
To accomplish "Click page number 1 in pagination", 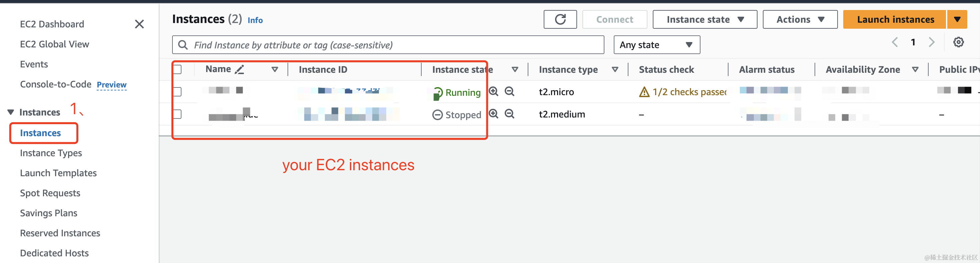I will click(x=913, y=42).
